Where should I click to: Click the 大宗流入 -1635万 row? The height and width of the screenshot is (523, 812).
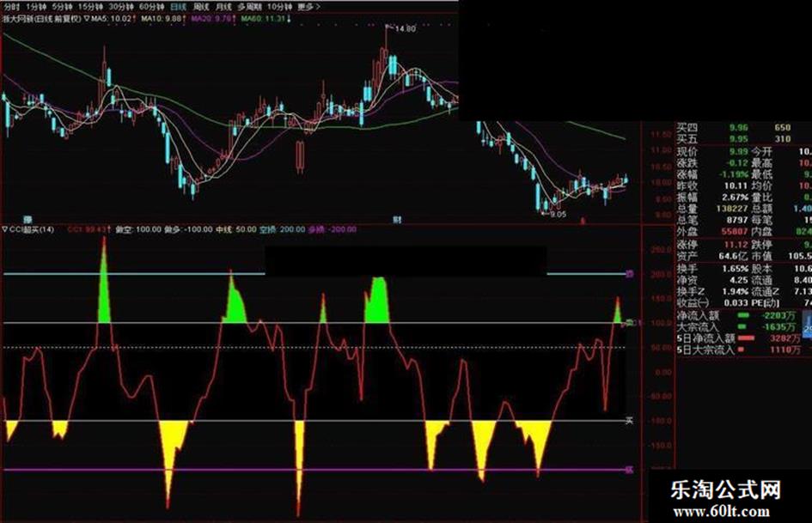[736, 326]
